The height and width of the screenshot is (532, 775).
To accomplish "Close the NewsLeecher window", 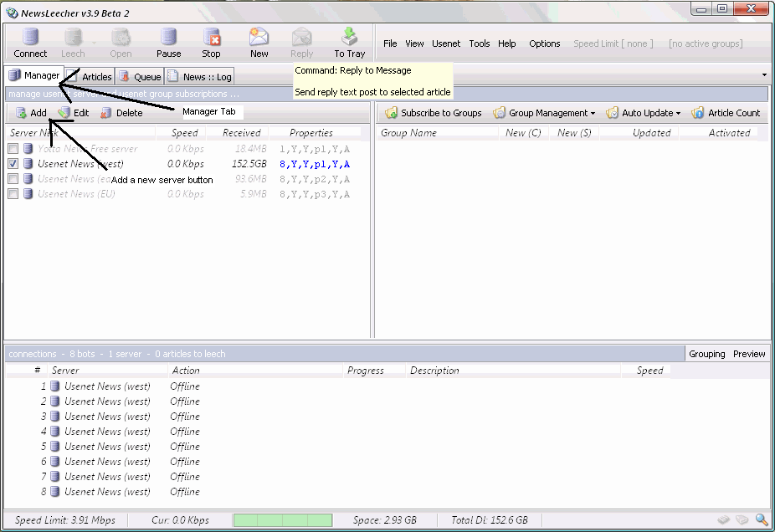I will pyautogui.click(x=752, y=9).
